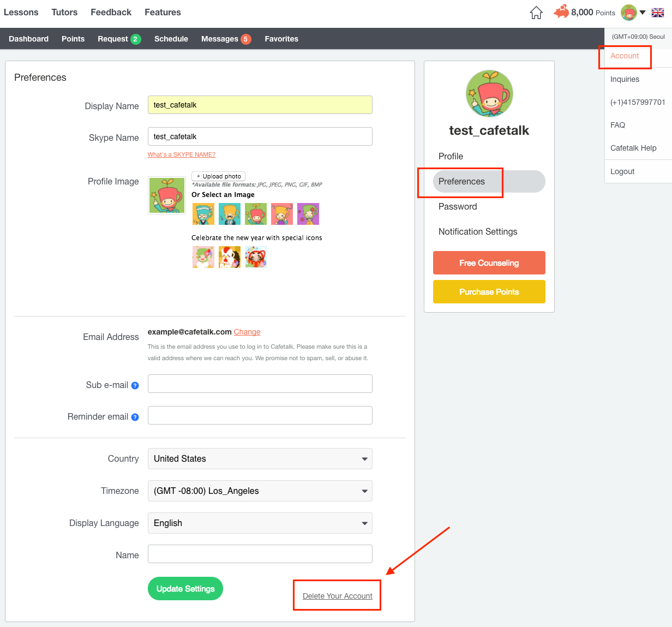Open the Country dropdown
The height and width of the screenshot is (627, 672).
click(260, 459)
